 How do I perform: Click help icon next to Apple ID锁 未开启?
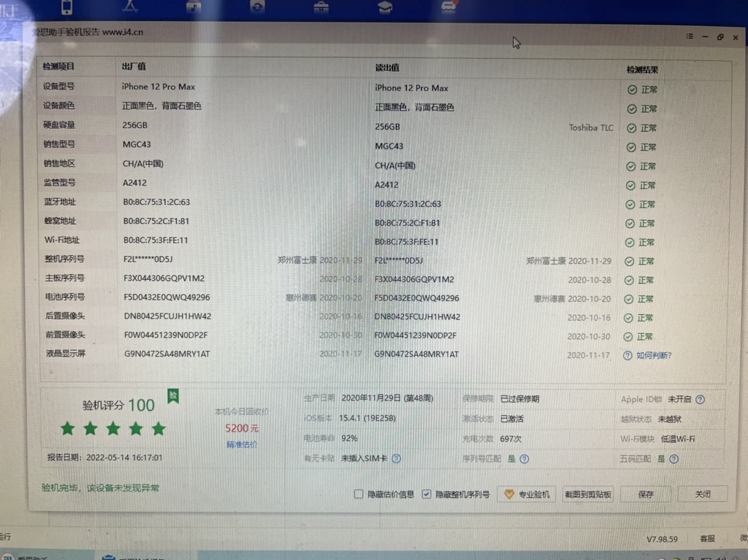pos(700,399)
